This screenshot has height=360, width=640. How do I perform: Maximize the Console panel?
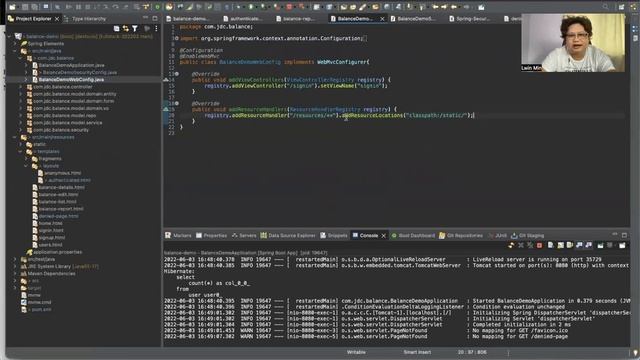click(624, 235)
